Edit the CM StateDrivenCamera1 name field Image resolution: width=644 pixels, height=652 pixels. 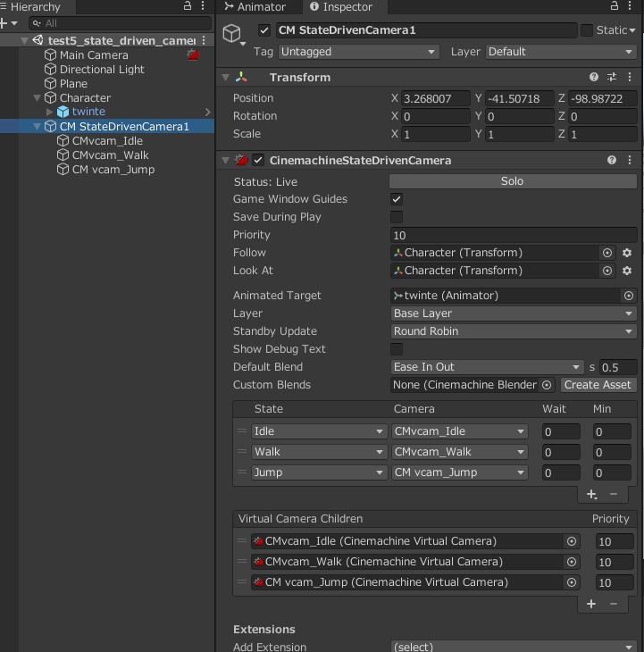[426, 30]
